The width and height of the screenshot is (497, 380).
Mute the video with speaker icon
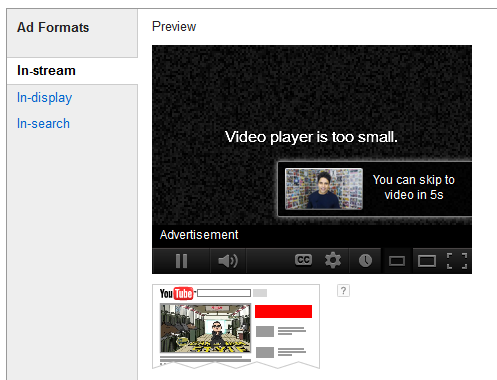click(x=228, y=261)
